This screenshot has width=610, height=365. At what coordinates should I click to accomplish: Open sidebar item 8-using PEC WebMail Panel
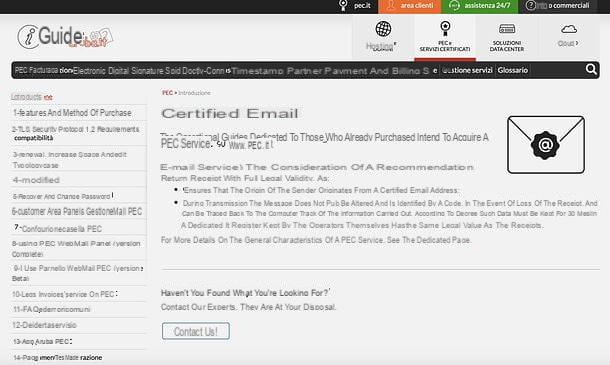pos(76,249)
